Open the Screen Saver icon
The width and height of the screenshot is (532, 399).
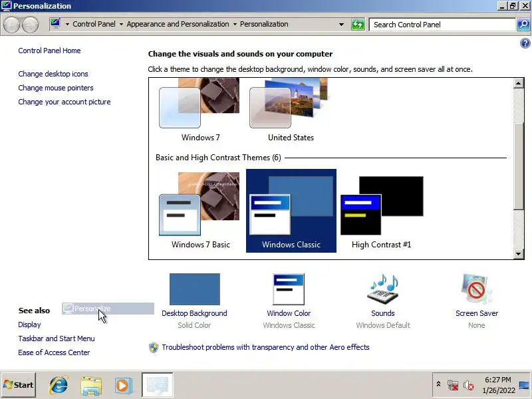pyautogui.click(x=477, y=289)
